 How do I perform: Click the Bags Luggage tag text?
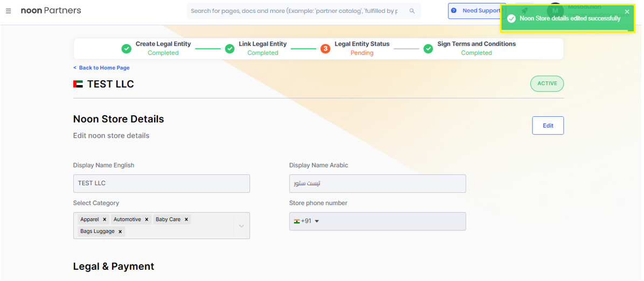tap(98, 231)
